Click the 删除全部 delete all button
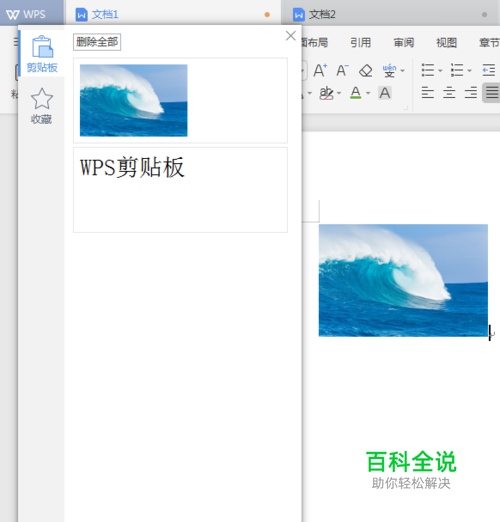This screenshot has height=522, width=500. tap(97, 42)
